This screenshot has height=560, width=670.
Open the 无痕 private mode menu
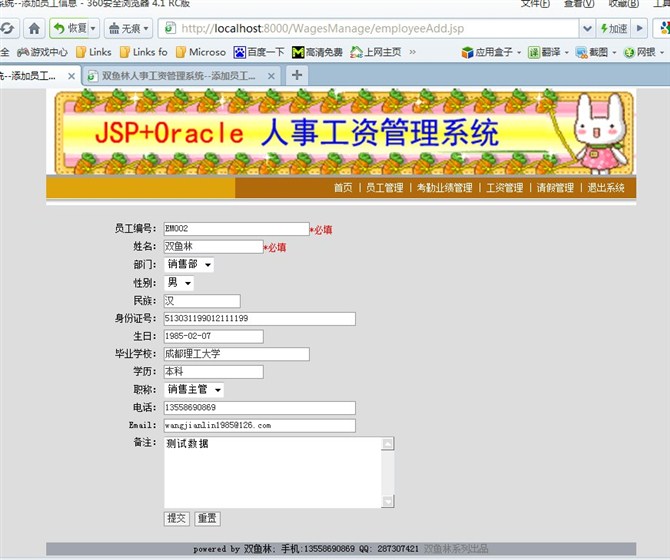128,29
